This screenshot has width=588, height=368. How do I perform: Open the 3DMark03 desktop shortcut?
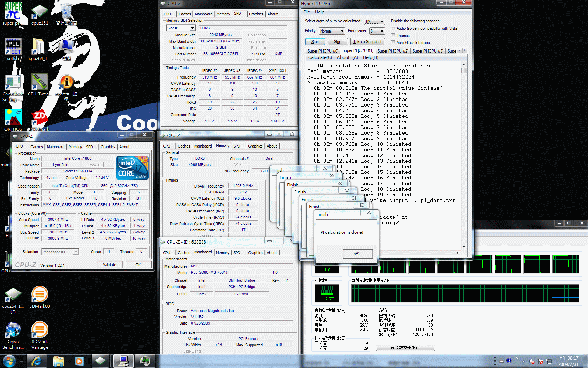pyautogui.click(x=40, y=297)
